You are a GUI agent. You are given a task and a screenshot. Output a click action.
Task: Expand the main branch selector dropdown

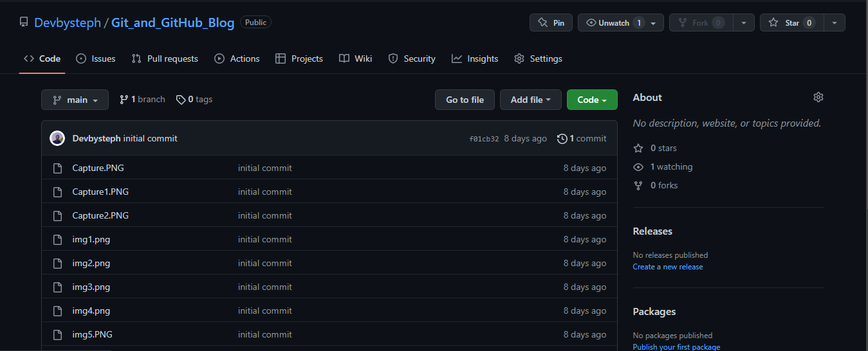pos(75,100)
